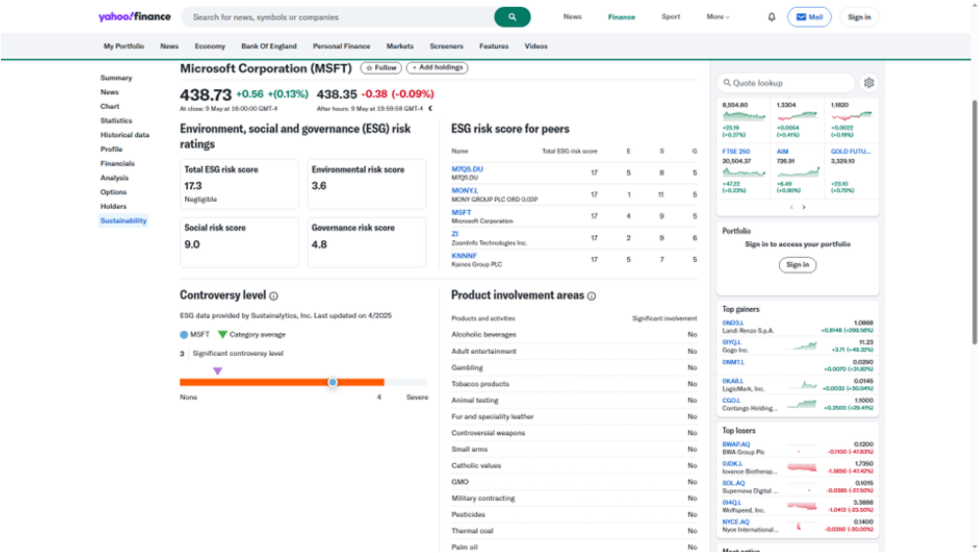Open the Analysis section
The height and width of the screenshot is (553, 980).
coord(114,178)
